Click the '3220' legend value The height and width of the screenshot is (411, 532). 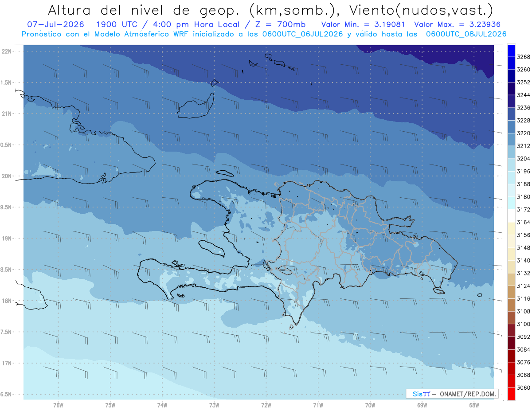[524, 133]
